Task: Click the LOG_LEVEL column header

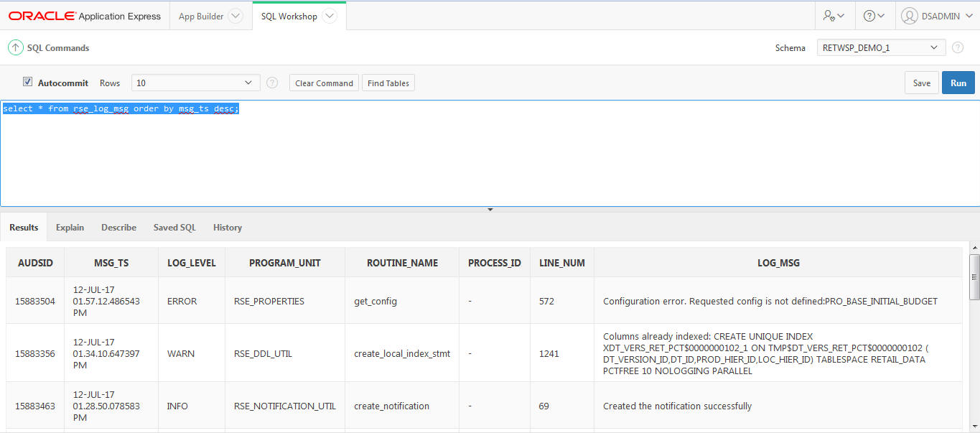Action: tap(192, 263)
